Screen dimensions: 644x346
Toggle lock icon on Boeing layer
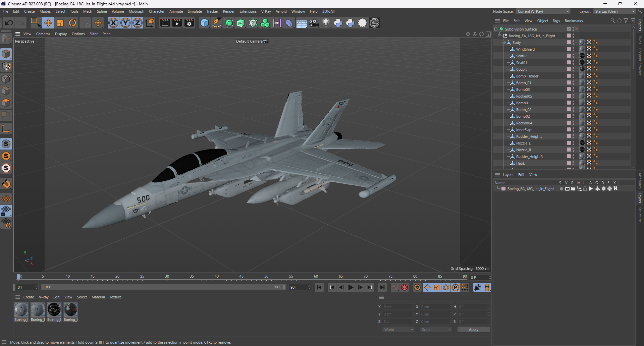585,189
